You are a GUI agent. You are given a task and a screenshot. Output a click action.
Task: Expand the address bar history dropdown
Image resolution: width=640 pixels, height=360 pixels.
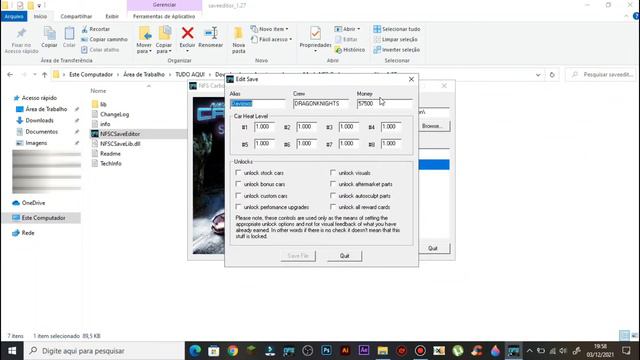pyautogui.click(x=538, y=75)
